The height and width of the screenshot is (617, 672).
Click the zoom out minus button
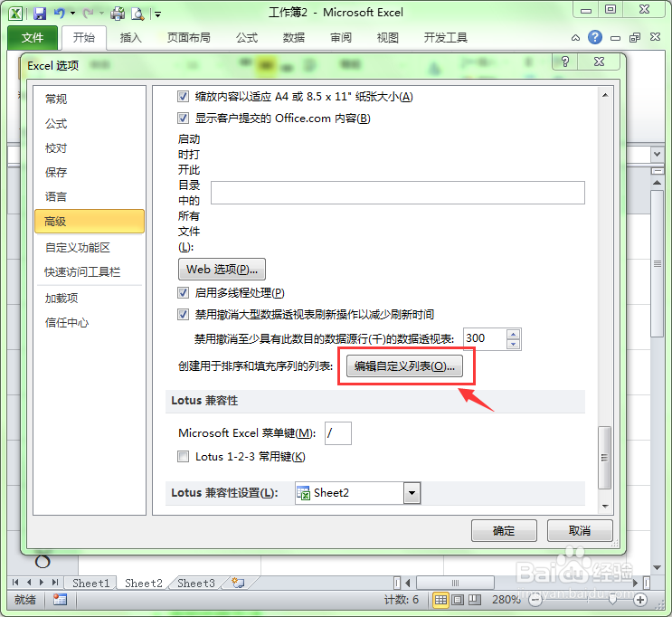tap(535, 600)
